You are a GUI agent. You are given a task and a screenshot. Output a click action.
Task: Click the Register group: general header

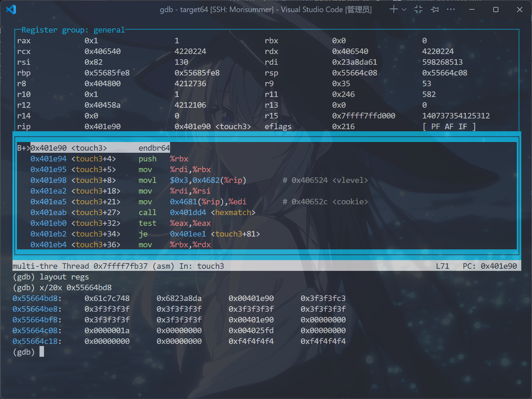[73, 30]
